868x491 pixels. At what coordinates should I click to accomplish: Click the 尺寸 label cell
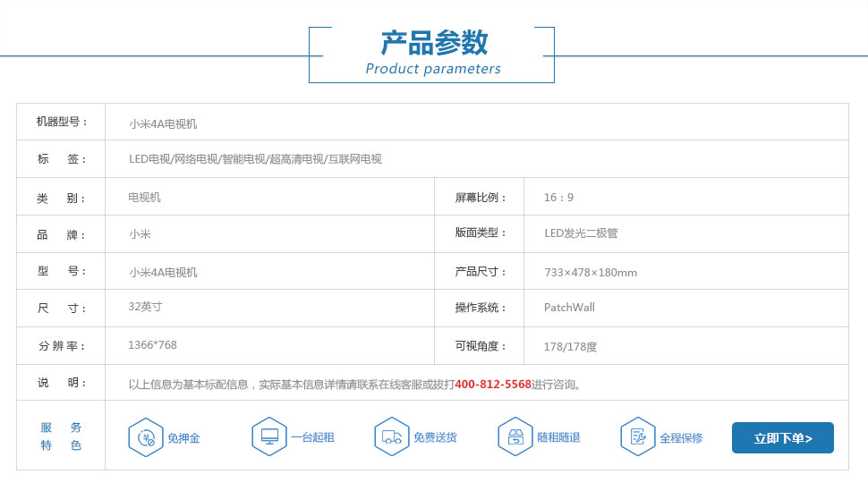(61, 308)
